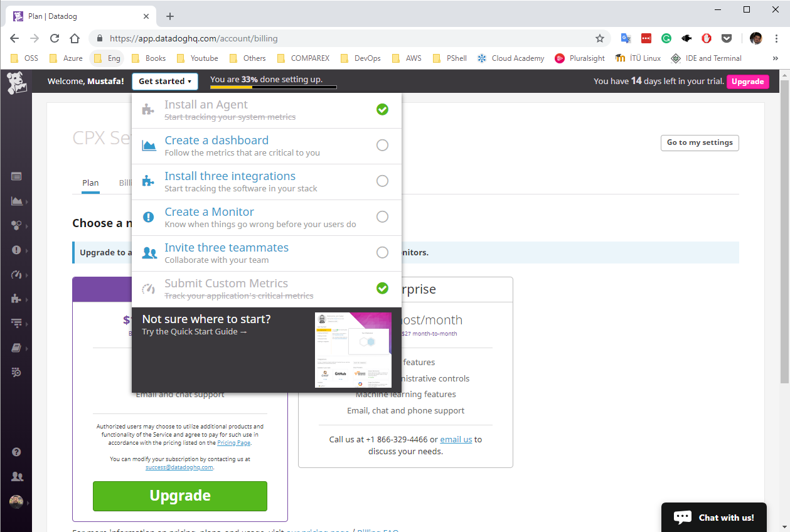The height and width of the screenshot is (532, 790).
Task: Toggle the Invite three teammates circle
Action: [382, 253]
